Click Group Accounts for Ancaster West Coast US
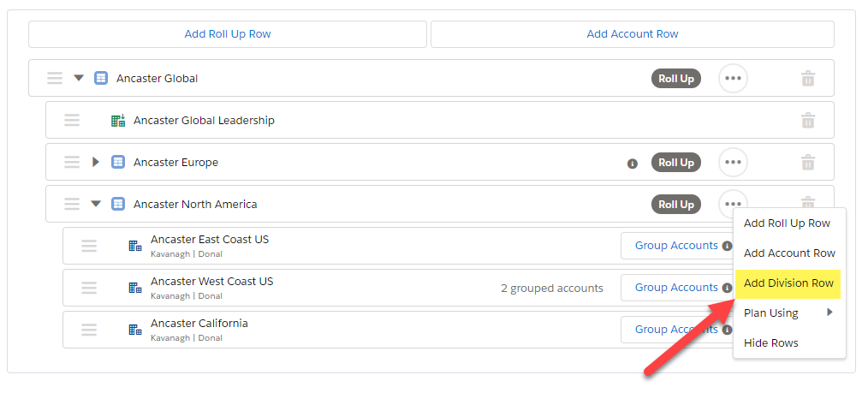Image resolution: width=868 pixels, height=393 pixels. tap(676, 288)
